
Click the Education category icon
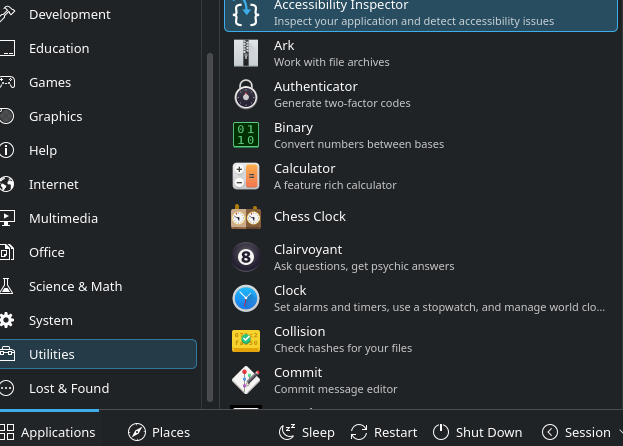click(6, 48)
